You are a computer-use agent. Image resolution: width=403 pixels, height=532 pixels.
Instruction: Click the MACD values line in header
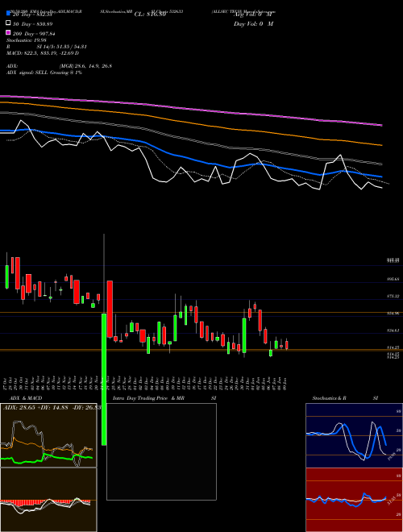[43, 53]
